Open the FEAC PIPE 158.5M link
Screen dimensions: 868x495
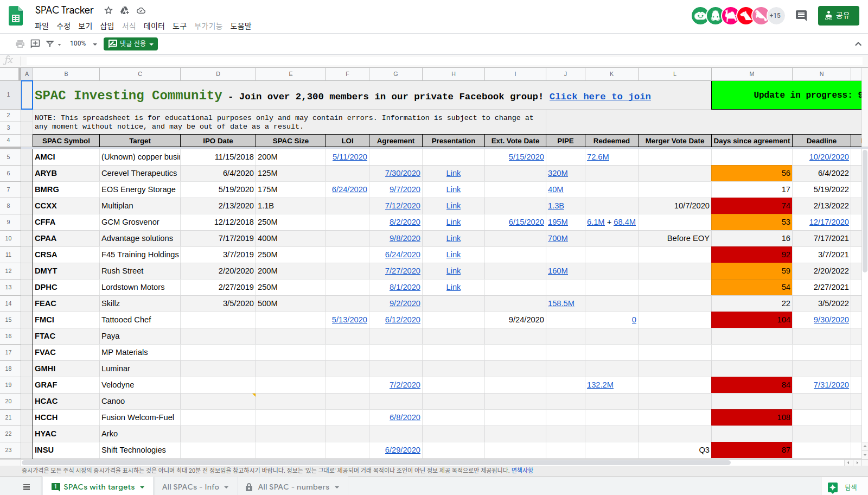click(561, 303)
